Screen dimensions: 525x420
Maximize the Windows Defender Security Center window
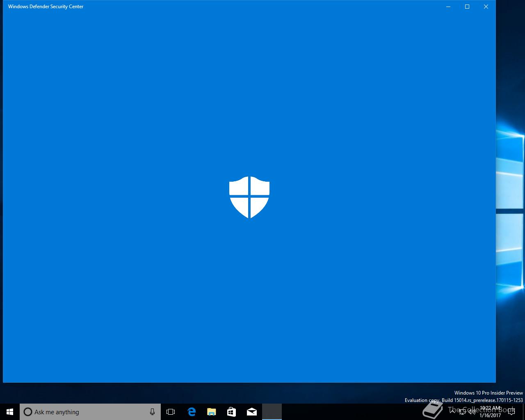click(467, 7)
